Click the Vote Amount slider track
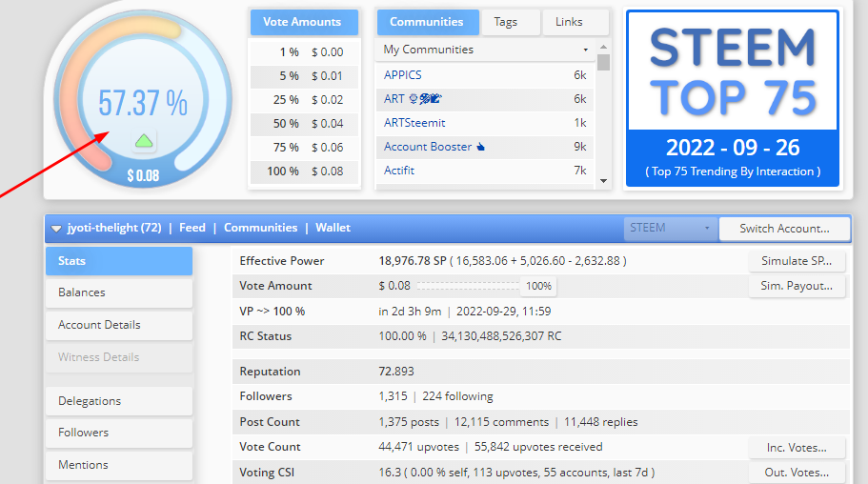Screen dimensions: 868x484 pos(469,286)
